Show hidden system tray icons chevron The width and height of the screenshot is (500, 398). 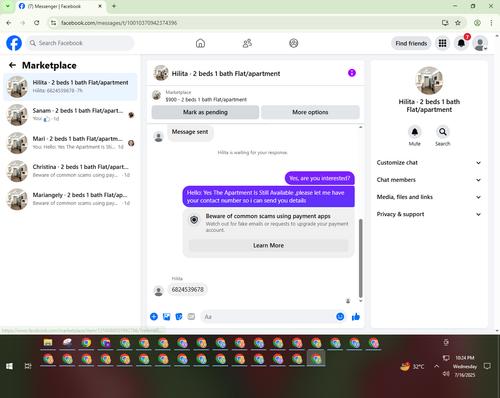point(436,366)
